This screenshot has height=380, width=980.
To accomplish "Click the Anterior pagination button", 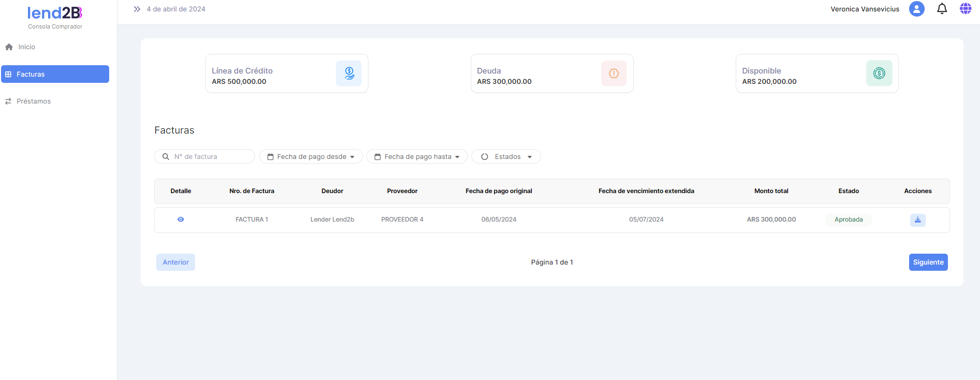I will 175,262.
